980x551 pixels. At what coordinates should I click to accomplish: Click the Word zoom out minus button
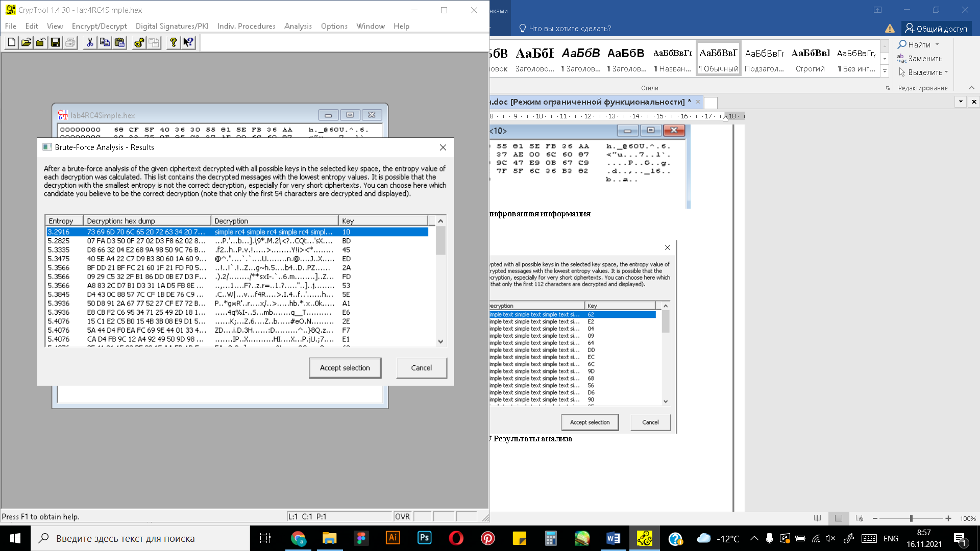[875, 518]
